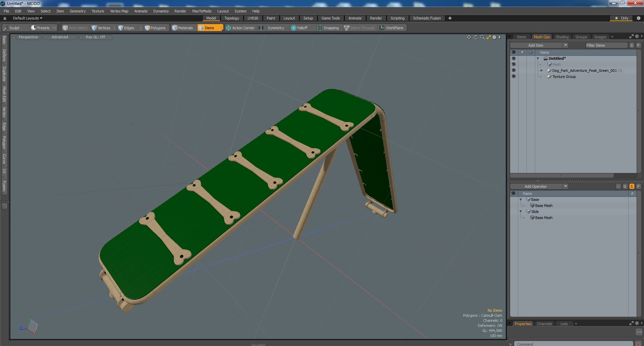
Task: Switch to Materials selection mode
Action: (x=183, y=28)
